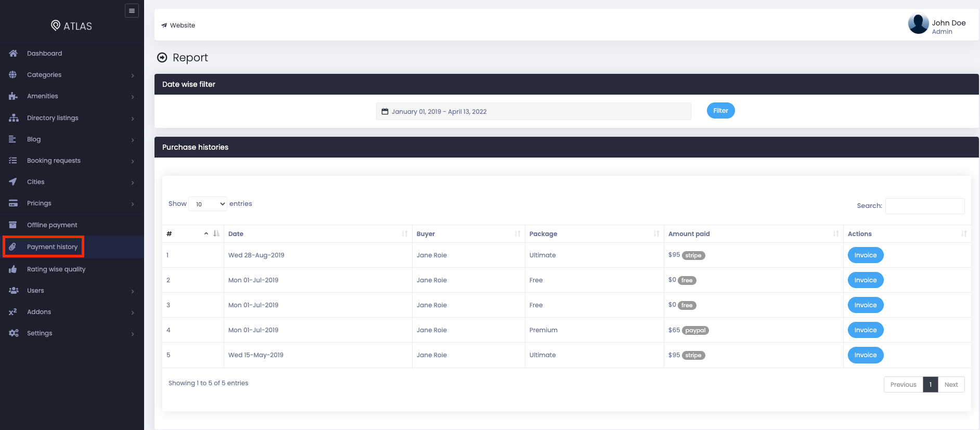The width and height of the screenshot is (980, 430).
Task: Sort table by the Buyer column
Action: [x=469, y=233]
